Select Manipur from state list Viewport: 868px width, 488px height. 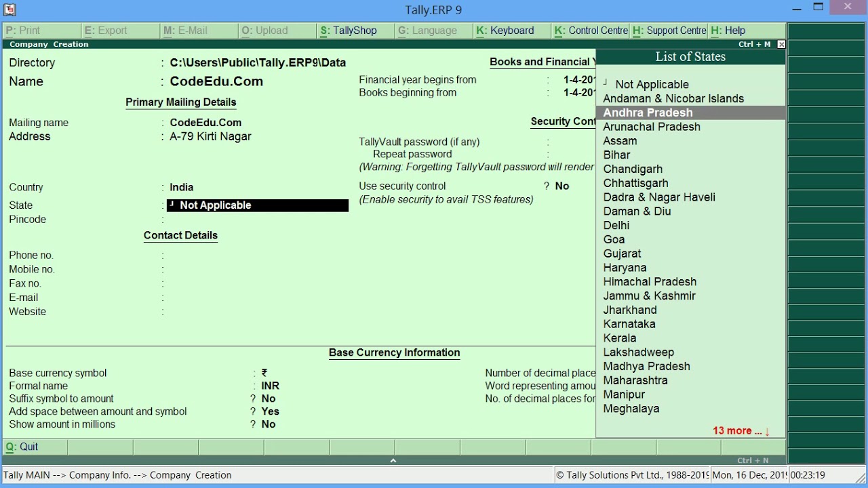[624, 394]
